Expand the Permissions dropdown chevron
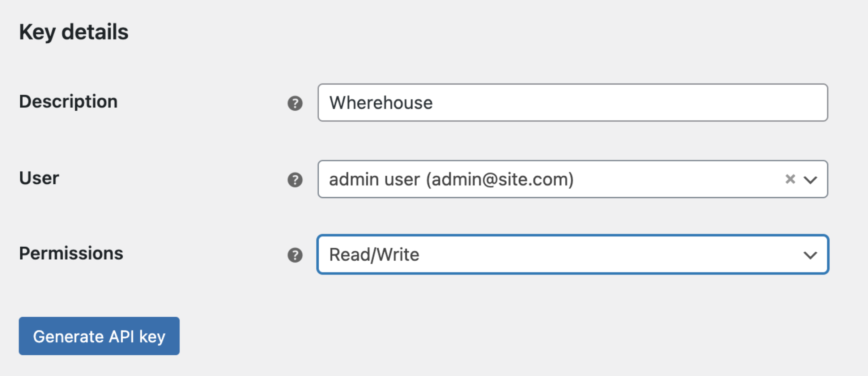This screenshot has width=868, height=376. tap(810, 256)
